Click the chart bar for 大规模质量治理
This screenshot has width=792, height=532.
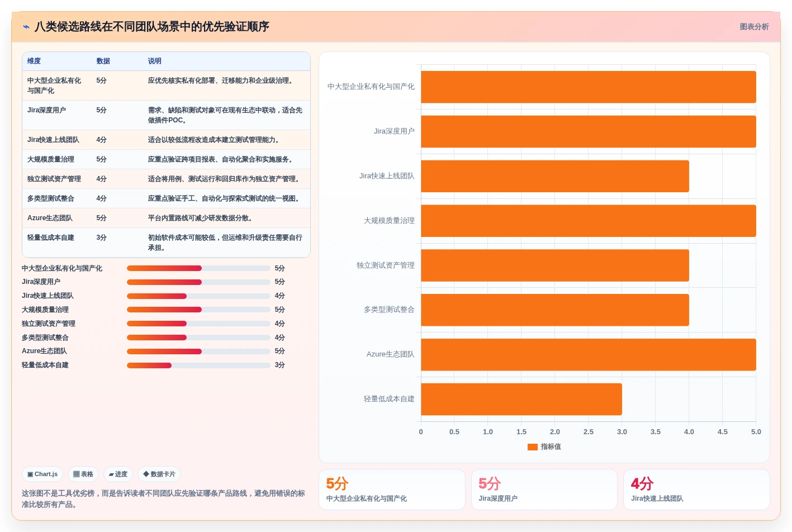point(589,221)
